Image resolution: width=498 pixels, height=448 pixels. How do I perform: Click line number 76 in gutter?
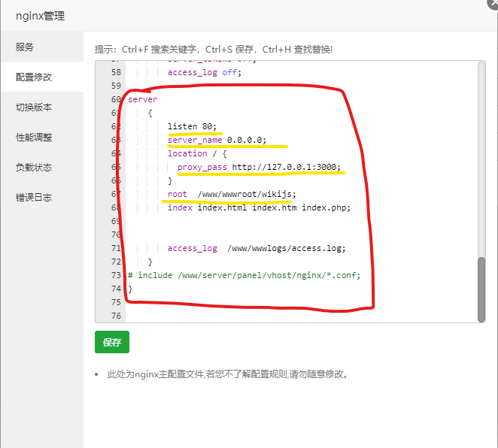117,316
